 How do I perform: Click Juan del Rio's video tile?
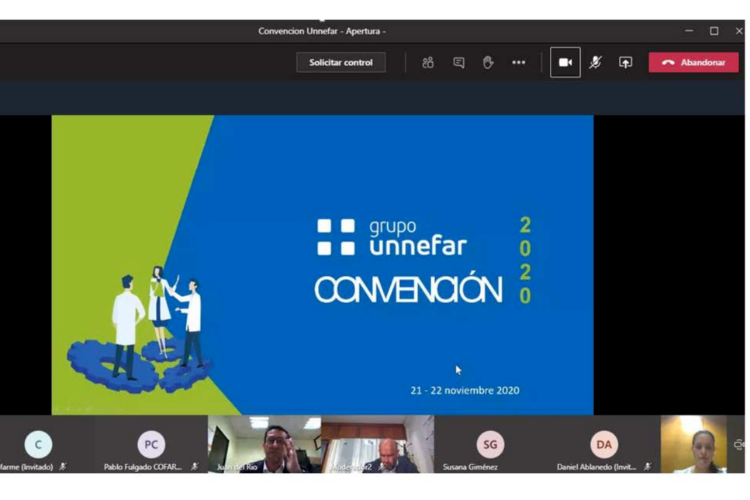point(265,444)
